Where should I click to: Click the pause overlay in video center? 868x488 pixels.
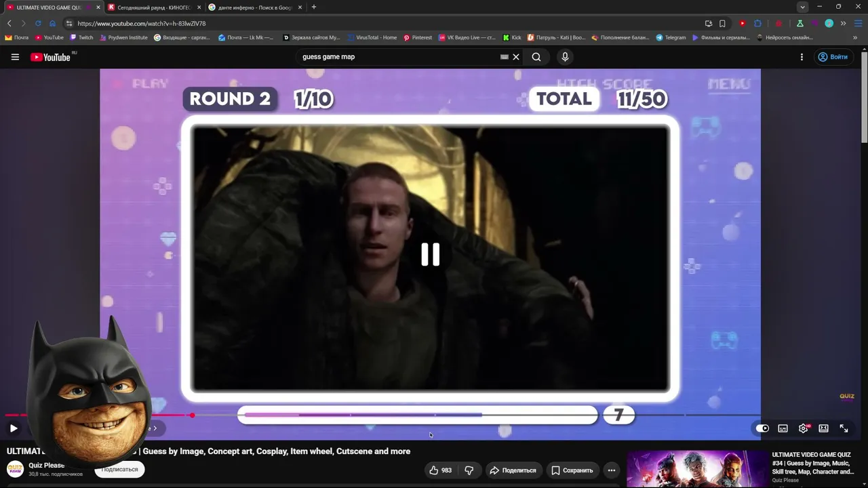click(x=431, y=254)
